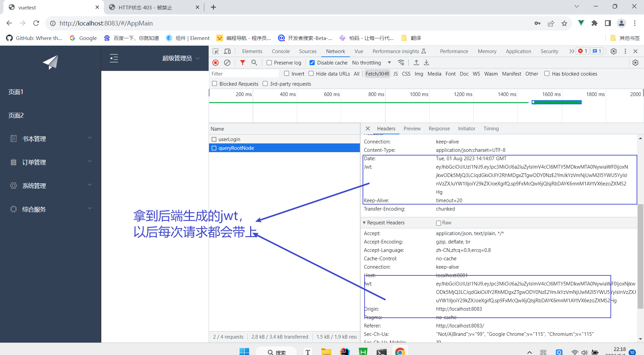Reload the browser page
The width and height of the screenshot is (644, 355).
coord(36,23)
